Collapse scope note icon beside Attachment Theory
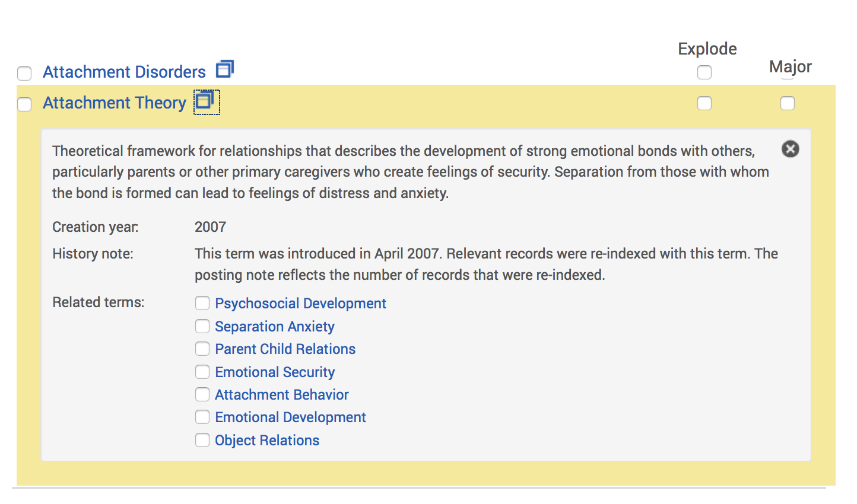857x504 pixels. (207, 102)
